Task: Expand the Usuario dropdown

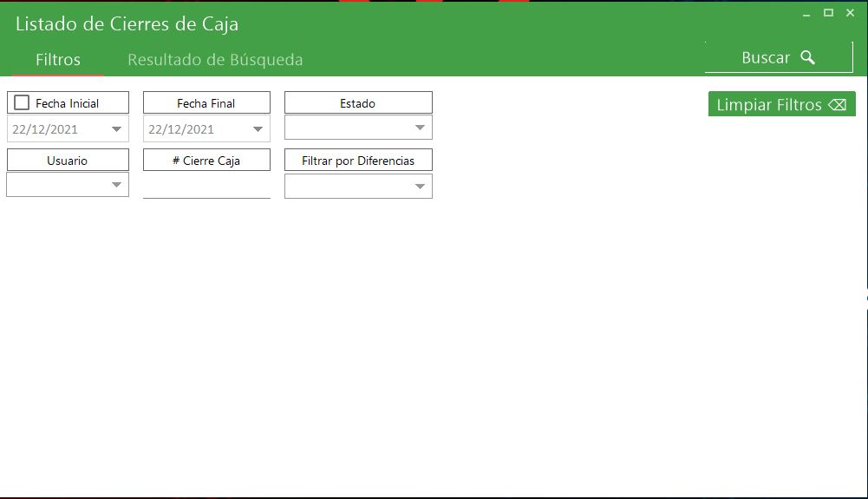Action: (116, 185)
